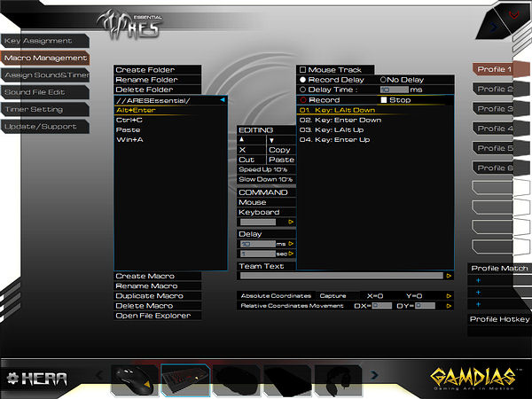Click the arrow beside the Keyboard command field
532x399 pixels.
point(290,222)
